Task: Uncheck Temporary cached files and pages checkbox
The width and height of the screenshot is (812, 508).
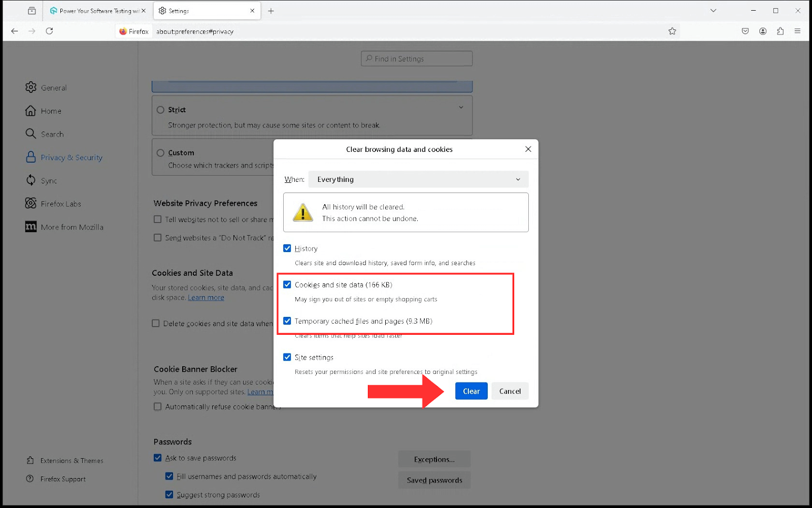Action: [x=287, y=321]
